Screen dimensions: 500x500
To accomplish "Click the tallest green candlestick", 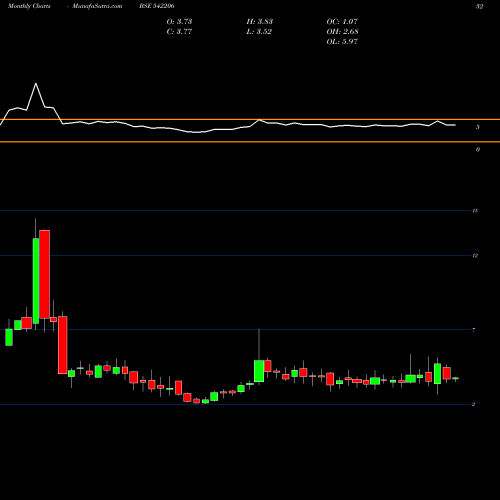I will (x=36, y=281).
